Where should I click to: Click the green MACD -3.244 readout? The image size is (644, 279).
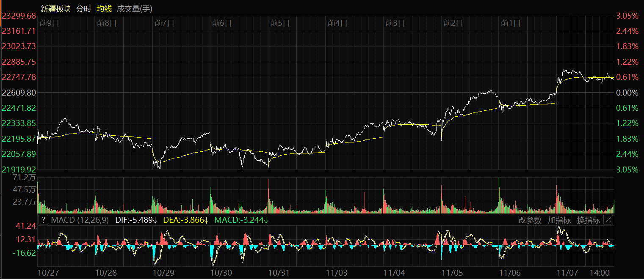pos(241,220)
